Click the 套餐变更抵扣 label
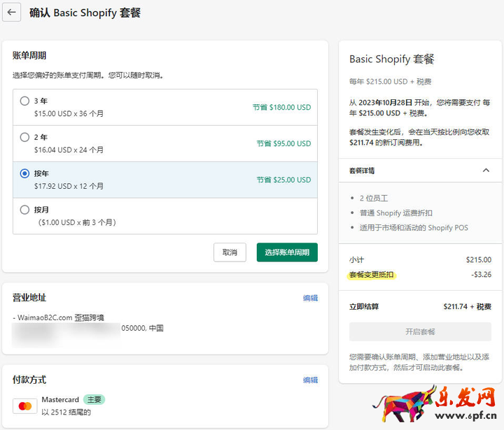 coord(371,275)
